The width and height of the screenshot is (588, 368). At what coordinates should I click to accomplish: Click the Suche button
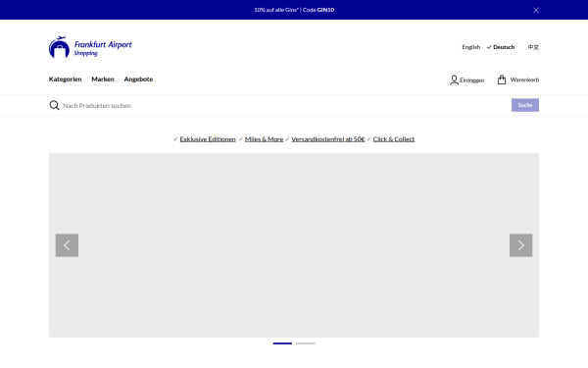pyautogui.click(x=525, y=105)
